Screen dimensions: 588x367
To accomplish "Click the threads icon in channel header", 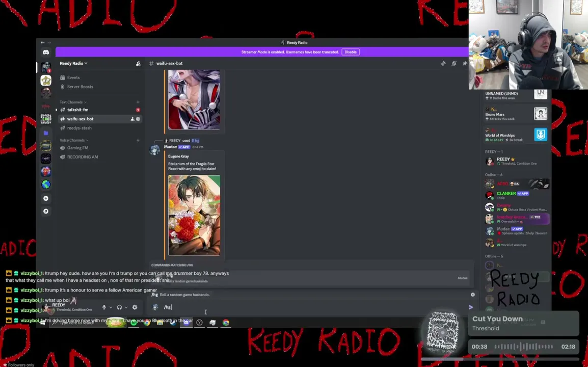I will pyautogui.click(x=443, y=63).
